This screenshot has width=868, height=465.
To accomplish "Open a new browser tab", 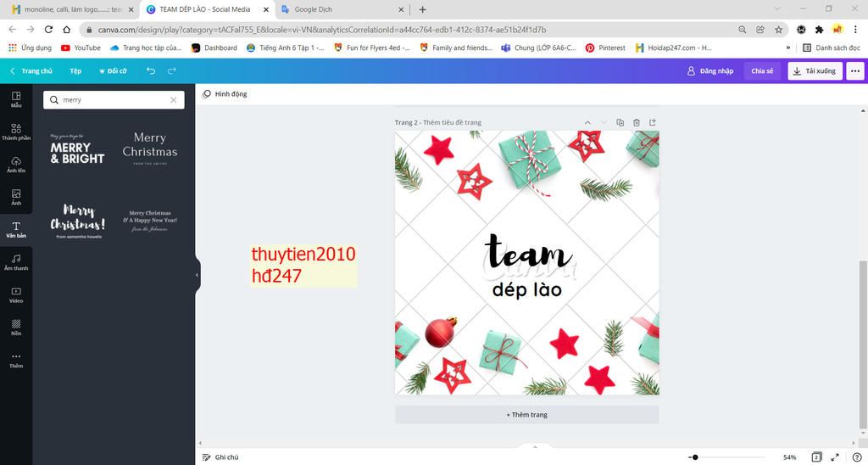I will [x=422, y=9].
